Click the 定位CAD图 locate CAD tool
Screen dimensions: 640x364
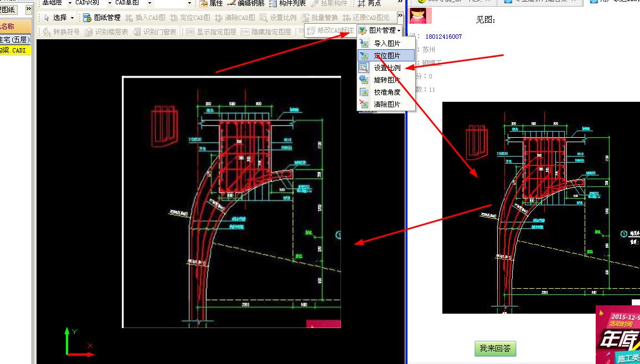(190, 18)
